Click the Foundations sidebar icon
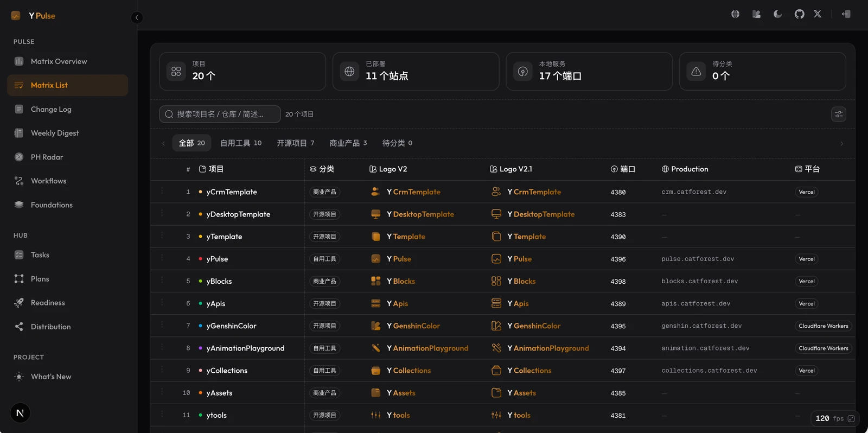 pos(19,205)
